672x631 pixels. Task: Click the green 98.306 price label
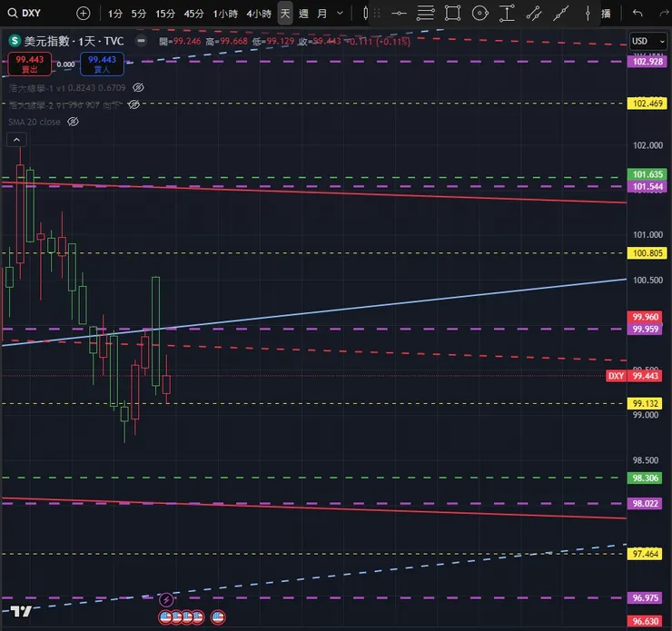[645, 478]
